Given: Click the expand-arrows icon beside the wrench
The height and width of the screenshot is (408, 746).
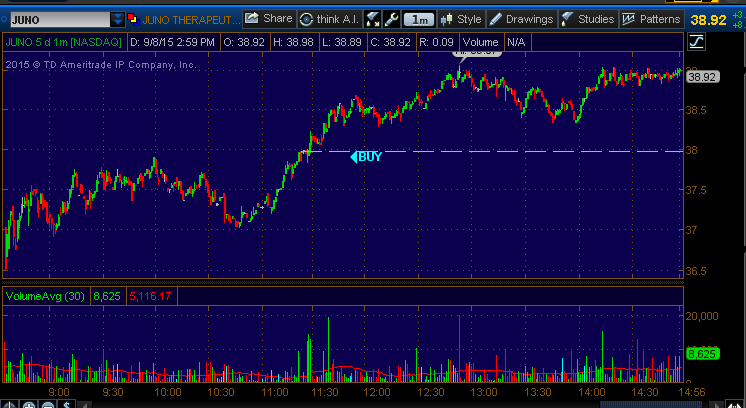Looking at the screenshot, I should (x=373, y=18).
